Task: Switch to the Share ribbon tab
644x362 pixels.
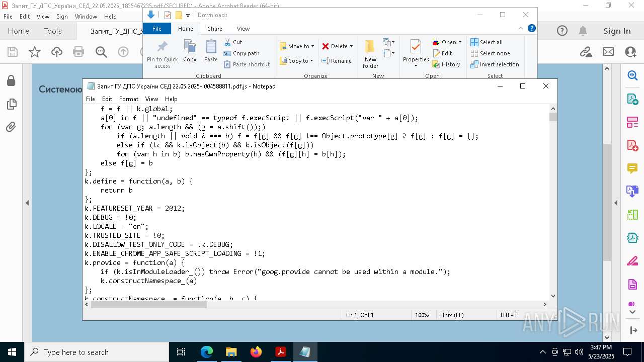Action: (x=215, y=29)
